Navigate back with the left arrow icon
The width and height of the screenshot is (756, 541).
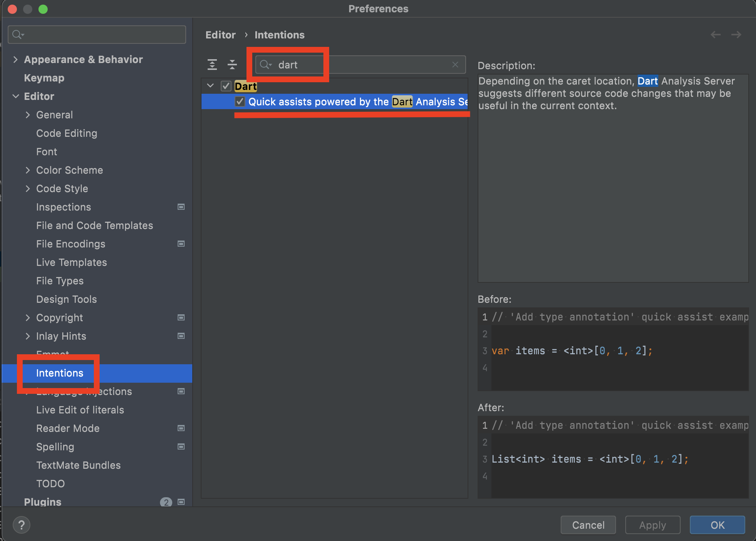tap(715, 35)
